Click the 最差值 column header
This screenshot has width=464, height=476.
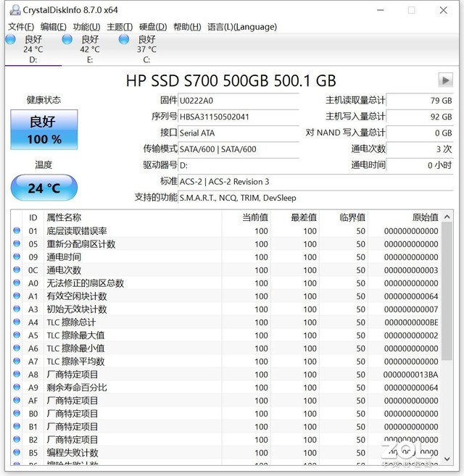[295, 217]
